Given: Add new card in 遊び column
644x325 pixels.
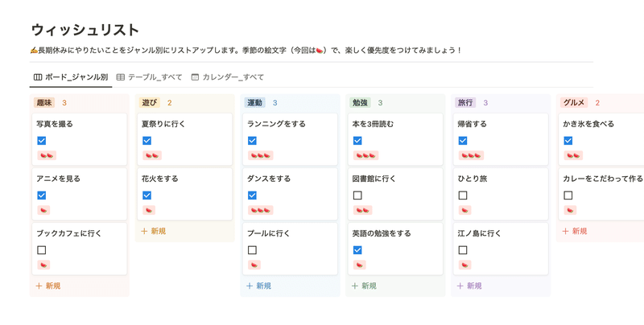Looking at the screenshot, I should [x=153, y=232].
